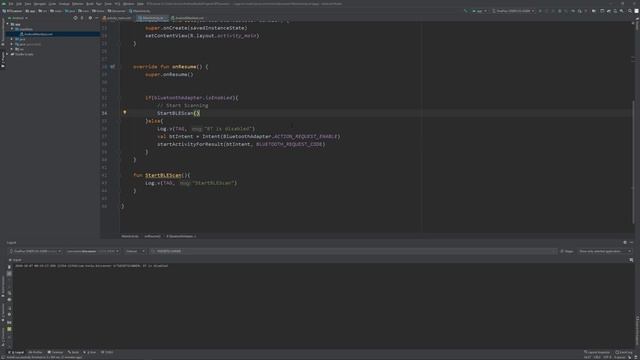Collapse the app module tree node
The height and width of the screenshot is (360, 640).
point(7,24)
